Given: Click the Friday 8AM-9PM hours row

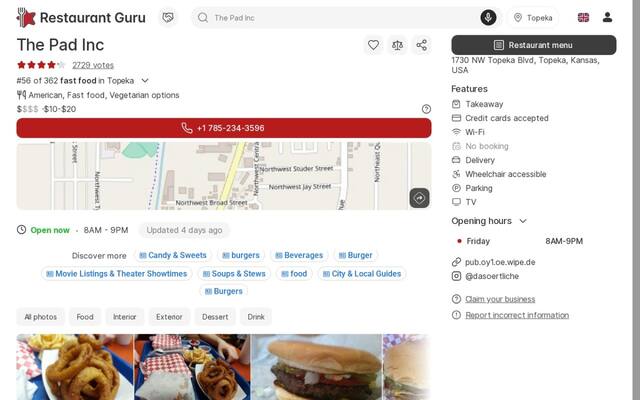Looking at the screenshot, I should pyautogui.click(x=518, y=241).
